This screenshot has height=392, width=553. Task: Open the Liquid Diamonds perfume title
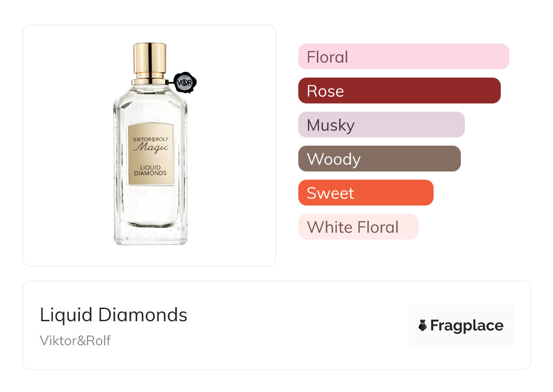tap(114, 315)
